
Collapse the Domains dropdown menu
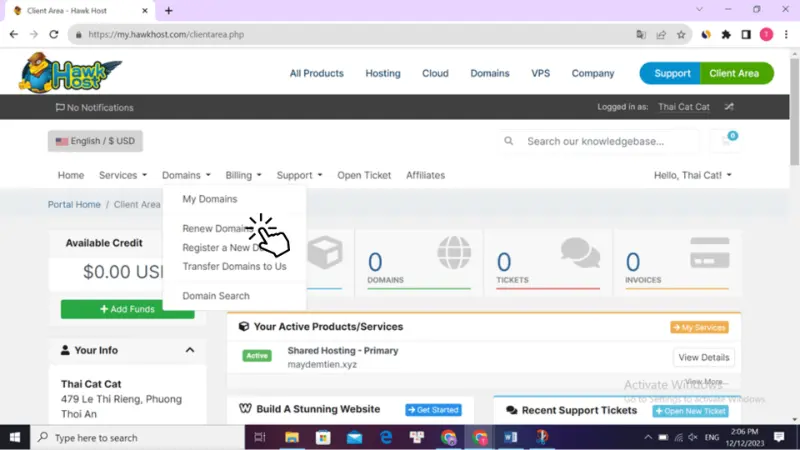coord(186,175)
